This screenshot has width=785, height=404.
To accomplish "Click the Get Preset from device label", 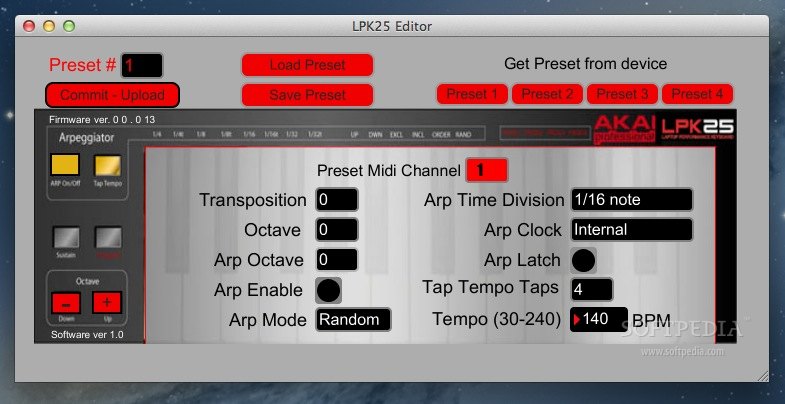I will coord(585,64).
